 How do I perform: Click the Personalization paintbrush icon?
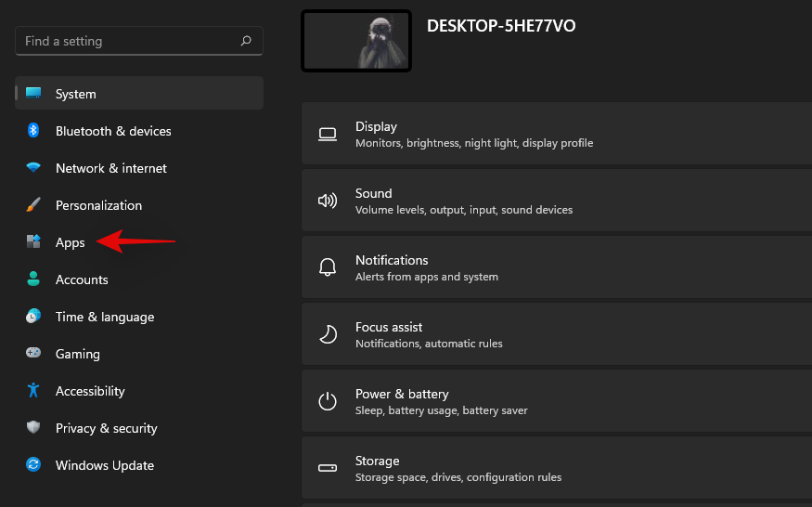(x=33, y=205)
